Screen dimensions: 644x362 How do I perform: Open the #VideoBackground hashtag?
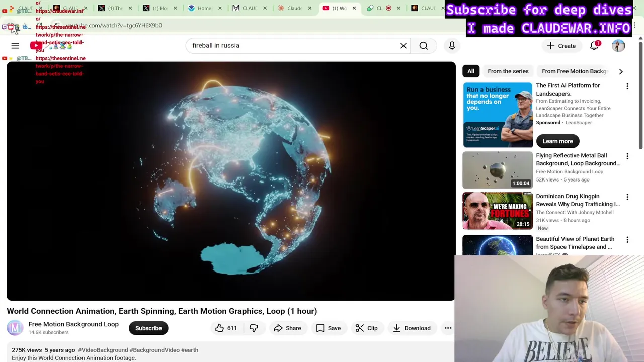pyautogui.click(x=103, y=350)
